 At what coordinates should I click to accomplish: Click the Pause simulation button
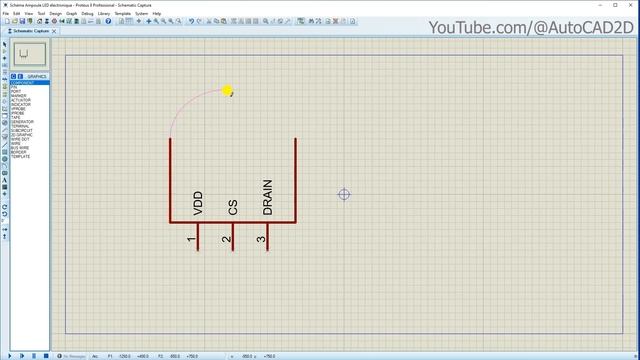pyautogui.click(x=34, y=356)
